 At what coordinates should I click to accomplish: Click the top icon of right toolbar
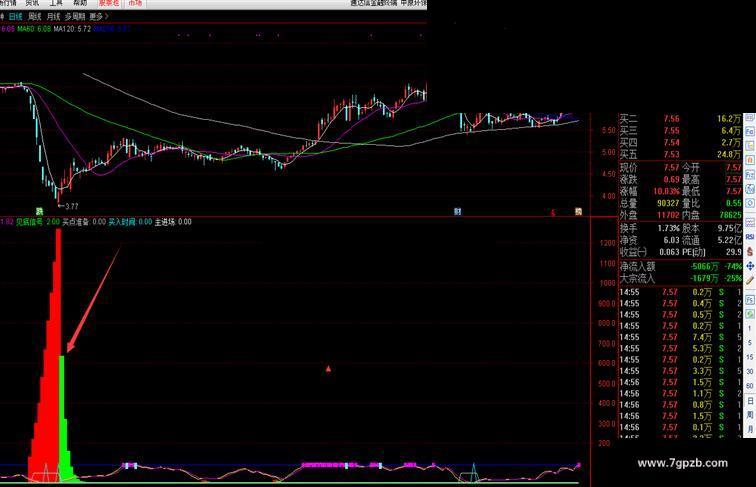click(x=750, y=118)
